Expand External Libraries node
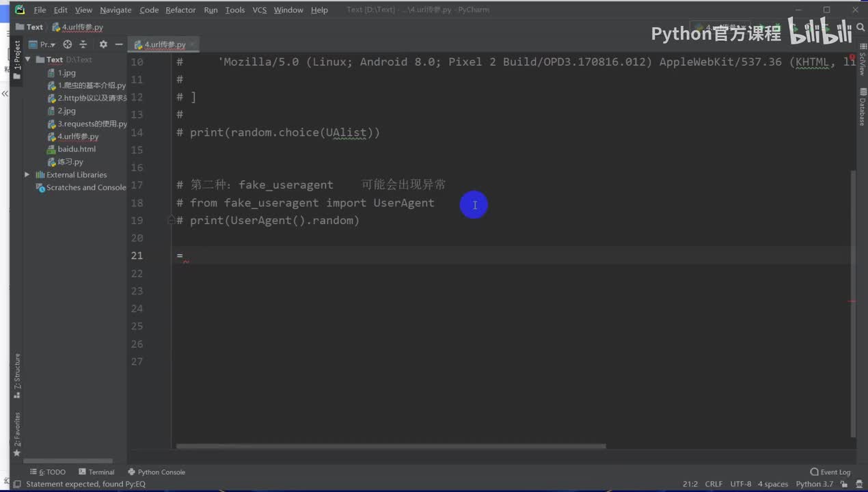 pos(27,175)
